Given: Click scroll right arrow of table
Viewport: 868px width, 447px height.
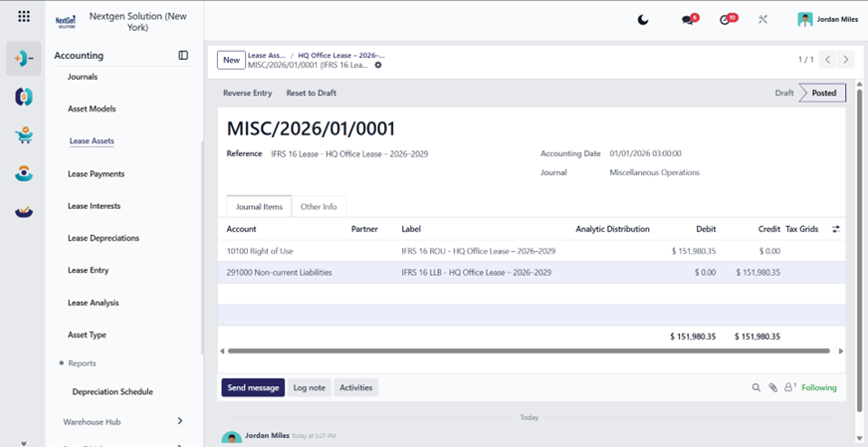Looking at the screenshot, I should 841,351.
